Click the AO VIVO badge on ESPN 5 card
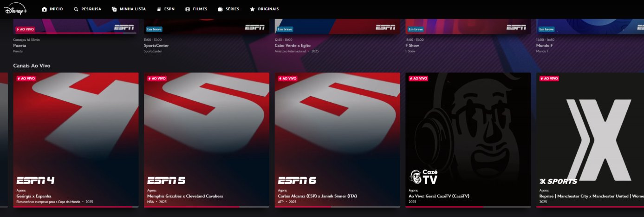The height and width of the screenshot is (217, 644). coord(157,79)
